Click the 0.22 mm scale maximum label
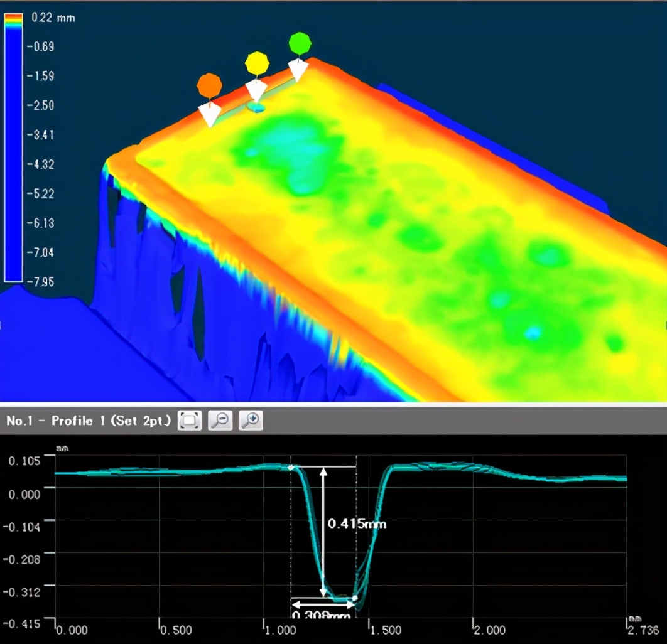Screen dimensions: 667x644 (x=53, y=18)
